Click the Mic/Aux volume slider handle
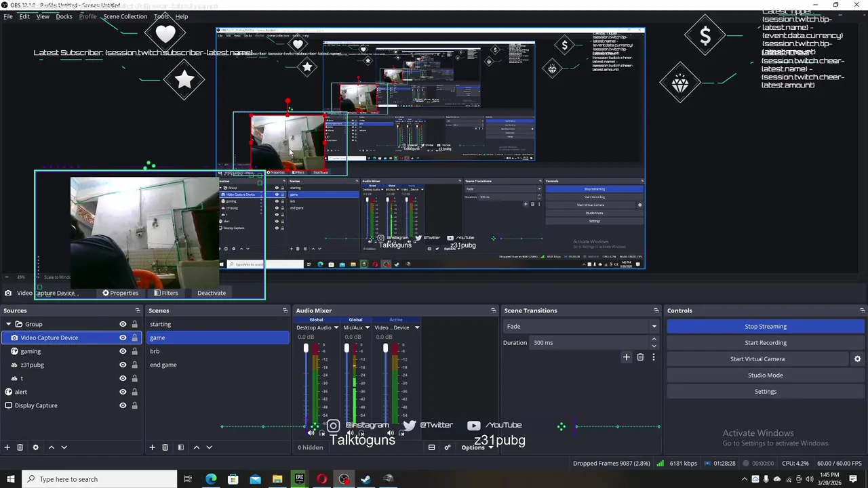 coord(347,348)
